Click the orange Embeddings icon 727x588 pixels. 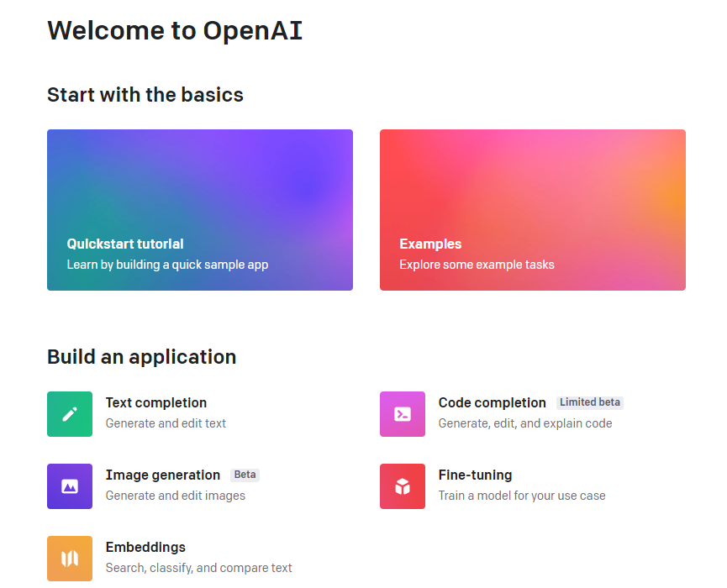pos(70,559)
